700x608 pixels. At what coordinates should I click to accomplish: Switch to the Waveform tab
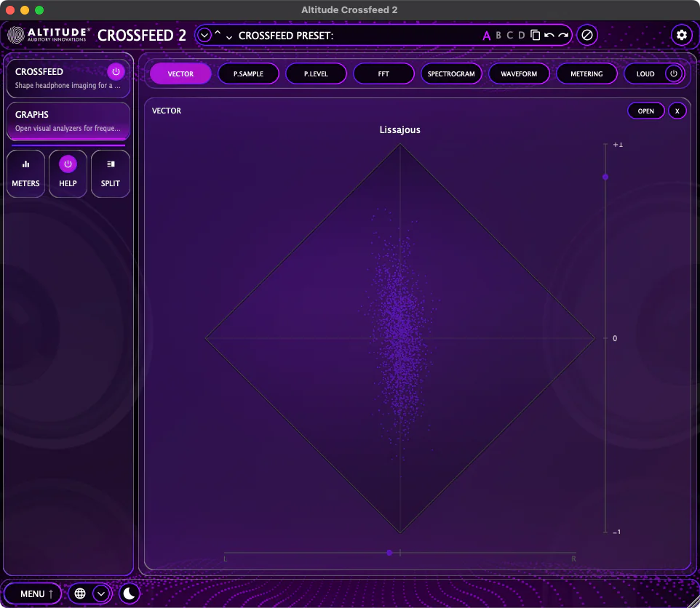[519, 73]
